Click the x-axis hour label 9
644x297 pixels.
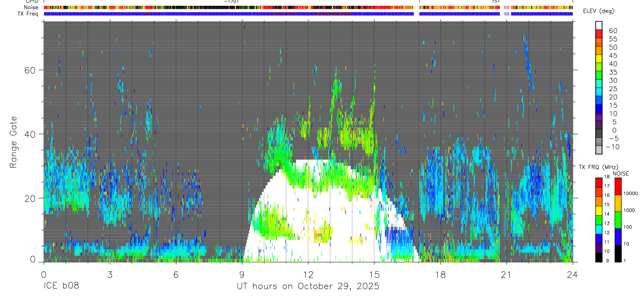point(242,274)
